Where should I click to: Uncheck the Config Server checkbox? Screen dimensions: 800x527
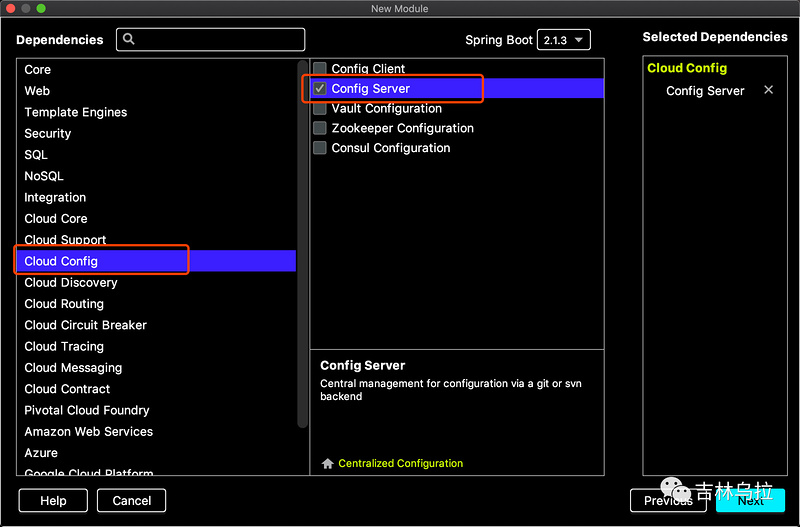click(320, 88)
